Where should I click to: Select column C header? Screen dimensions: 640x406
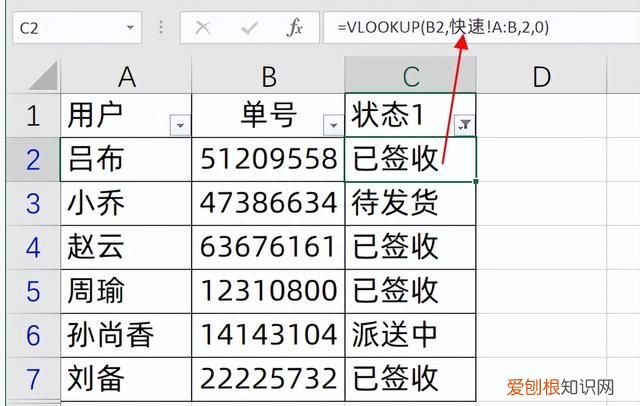tap(411, 75)
